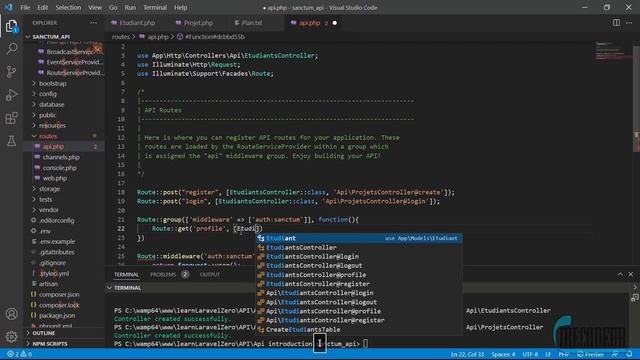The image size is (640, 360).
Task: Open channels.php in the explorer
Action: click(x=64, y=157)
